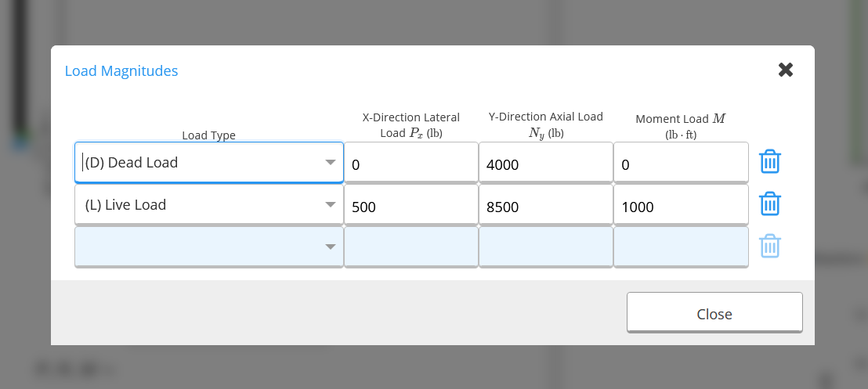The image size is (868, 389).
Task: Select Live Load lateral load field 500
Action: (x=410, y=205)
